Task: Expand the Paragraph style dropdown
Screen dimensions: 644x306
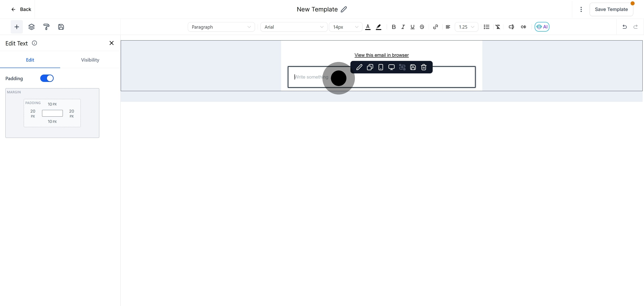Action: pyautogui.click(x=221, y=27)
